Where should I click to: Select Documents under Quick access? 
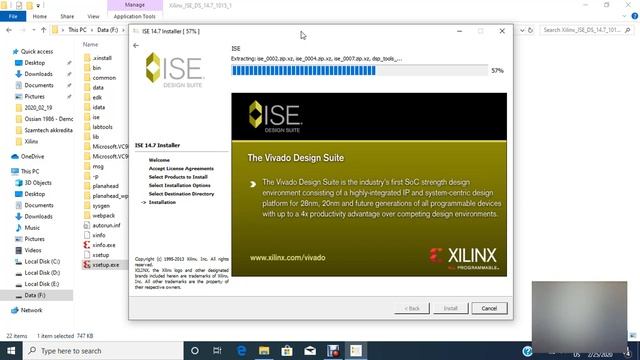point(39,85)
